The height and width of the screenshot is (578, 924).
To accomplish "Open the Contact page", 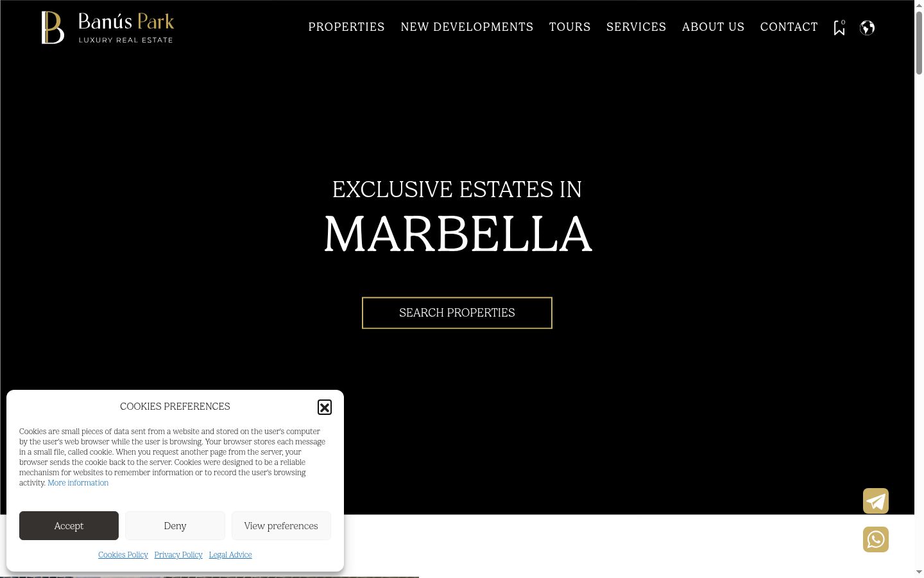I will (x=789, y=27).
